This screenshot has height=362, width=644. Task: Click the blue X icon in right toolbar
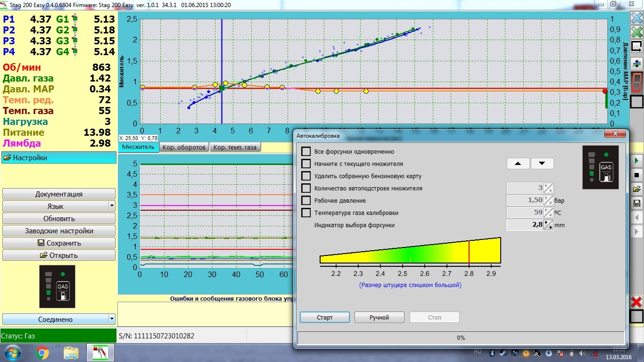coord(636,18)
